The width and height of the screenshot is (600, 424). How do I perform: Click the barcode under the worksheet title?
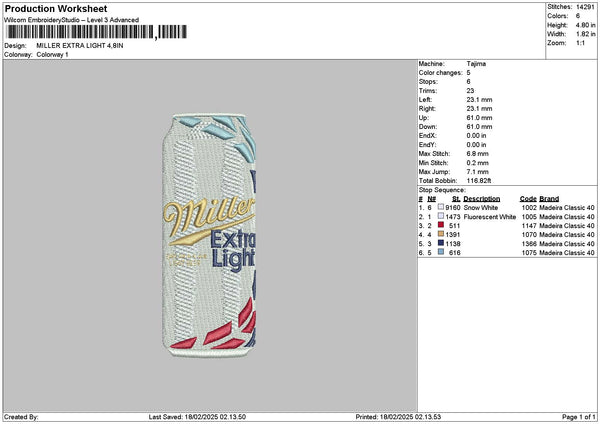97,32
